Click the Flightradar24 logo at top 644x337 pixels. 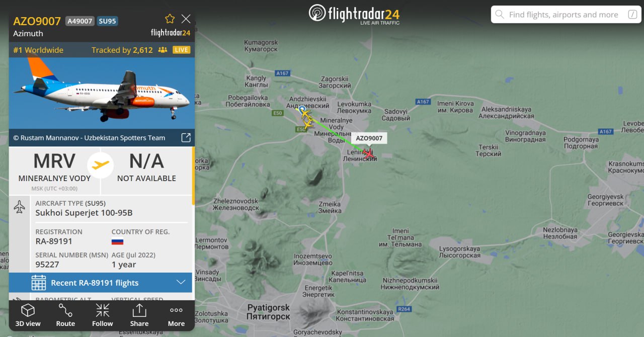click(354, 14)
